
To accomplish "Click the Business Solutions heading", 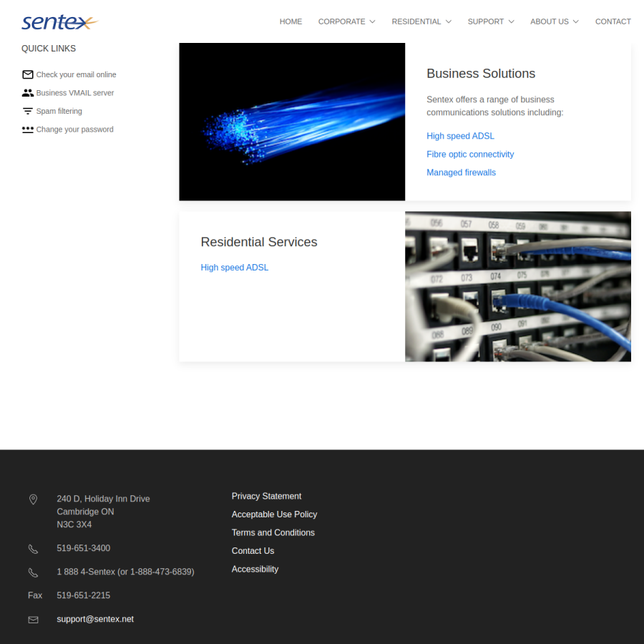I will (481, 74).
